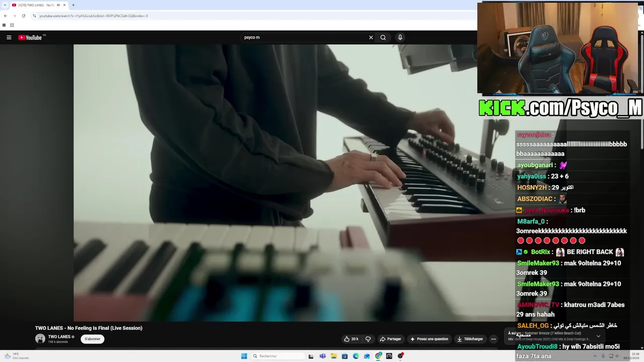This screenshot has width=644, height=362.
Task: Click the youtube.com URL in address bar
Action: [94, 16]
